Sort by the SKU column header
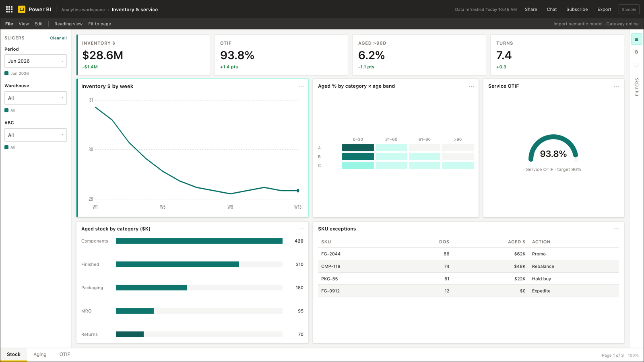The image size is (644, 362). point(326,242)
